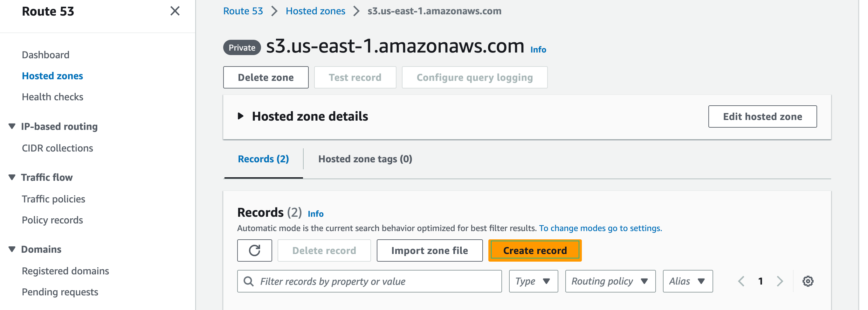The height and width of the screenshot is (310, 868).
Task: Open Health checks in sidebar
Action: coord(52,97)
